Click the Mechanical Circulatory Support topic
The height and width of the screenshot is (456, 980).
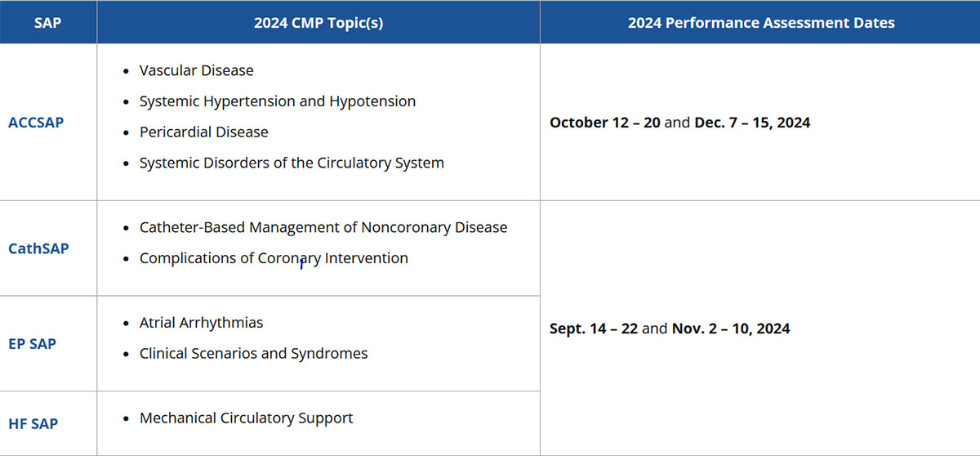point(246,418)
